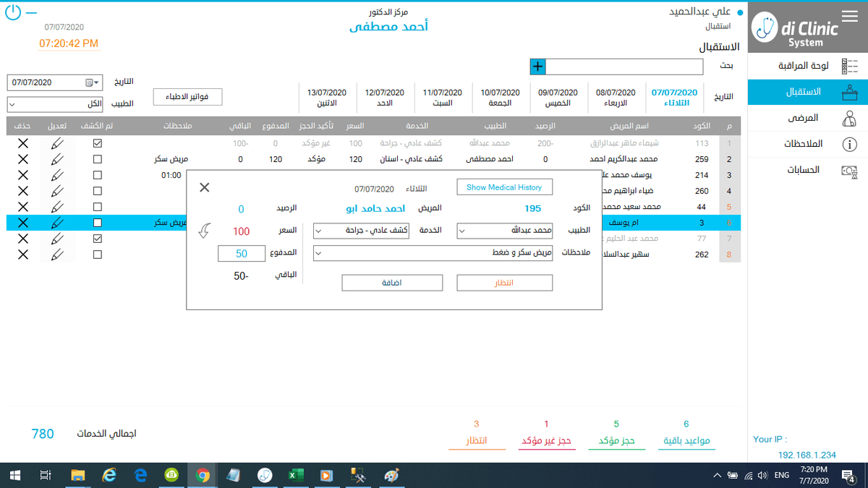868x488 pixels.
Task: Check تم الكشف on highlighted ام يوسف row
Action: (x=98, y=223)
